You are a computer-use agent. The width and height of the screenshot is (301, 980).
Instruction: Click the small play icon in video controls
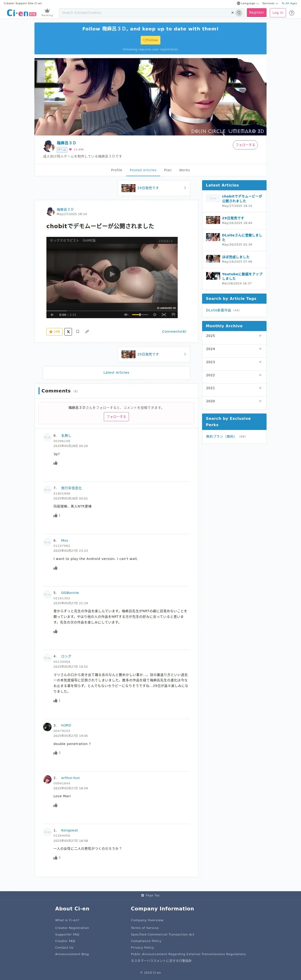coord(52,315)
